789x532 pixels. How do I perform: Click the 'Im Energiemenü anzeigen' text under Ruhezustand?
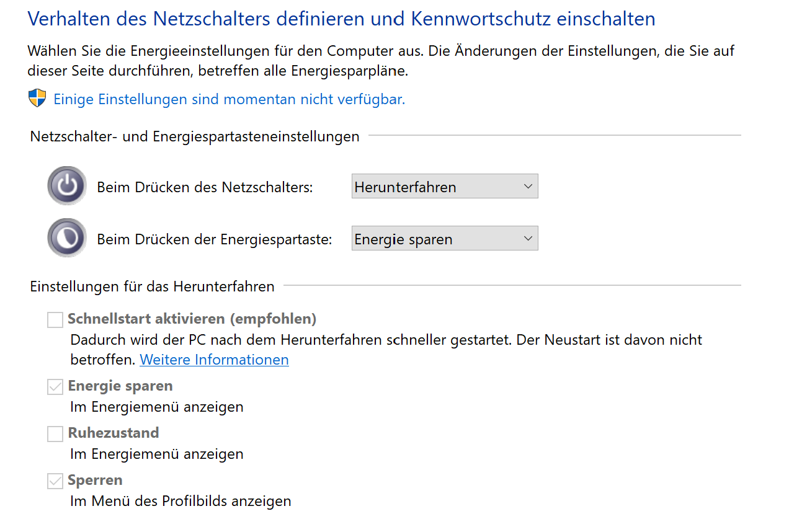(x=156, y=454)
